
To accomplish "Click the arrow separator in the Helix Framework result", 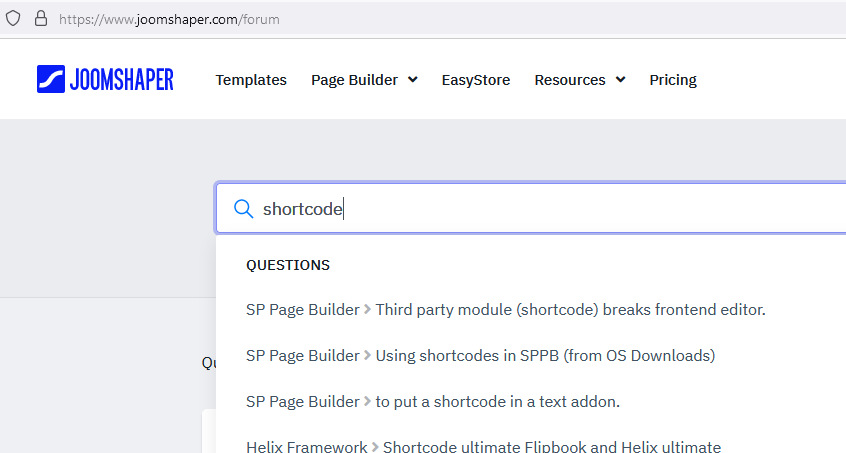I will pyautogui.click(x=375, y=447).
